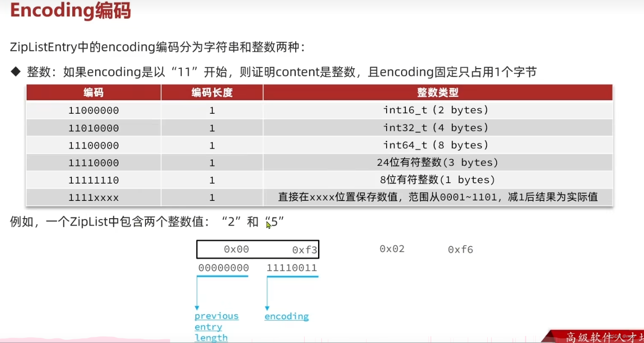Click the "0x02" hex value

(x=392, y=249)
